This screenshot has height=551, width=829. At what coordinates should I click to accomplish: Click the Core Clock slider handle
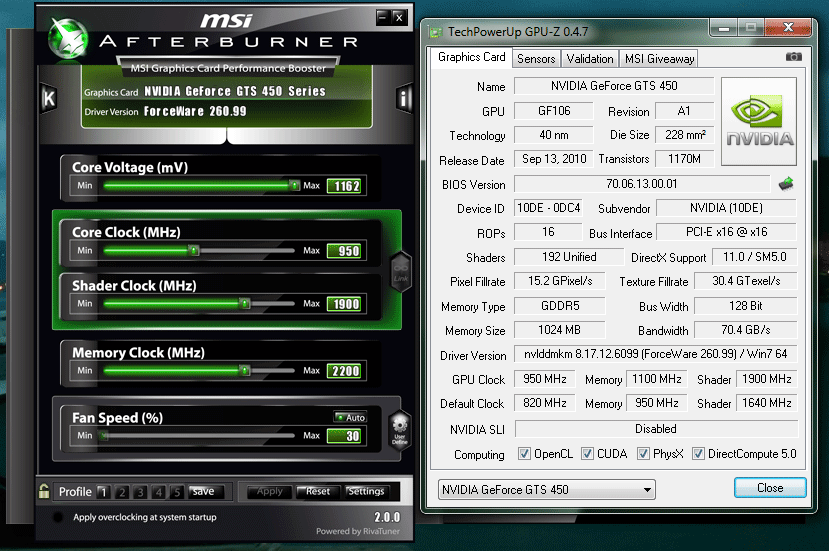pyautogui.click(x=194, y=251)
